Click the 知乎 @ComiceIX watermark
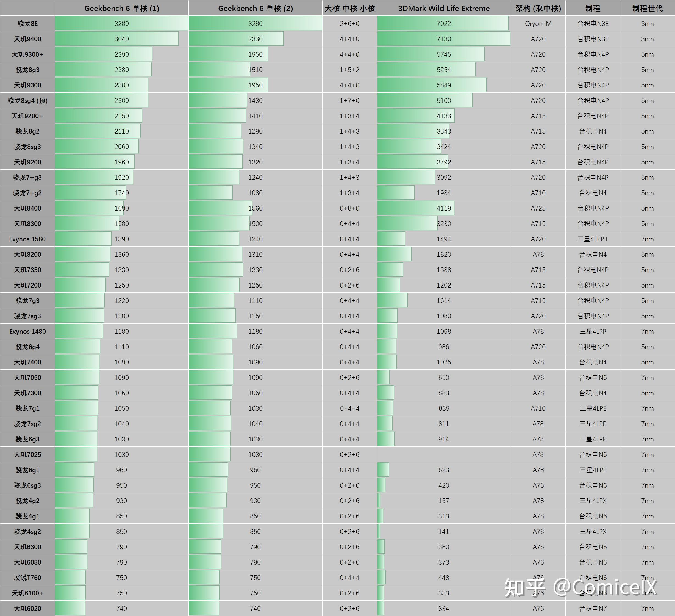 (580, 587)
